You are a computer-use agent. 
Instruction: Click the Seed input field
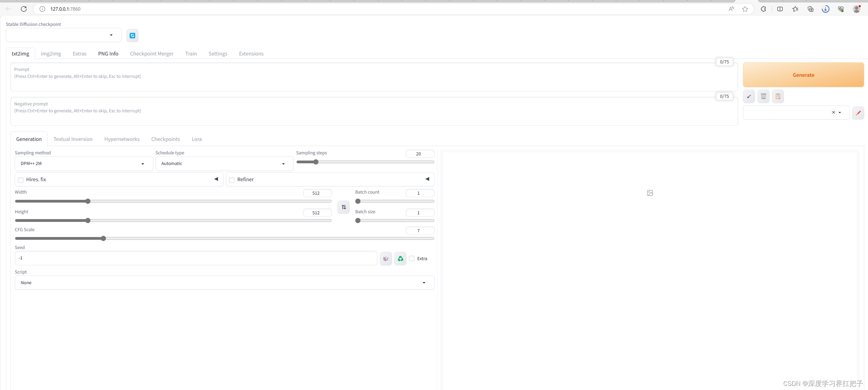point(196,258)
